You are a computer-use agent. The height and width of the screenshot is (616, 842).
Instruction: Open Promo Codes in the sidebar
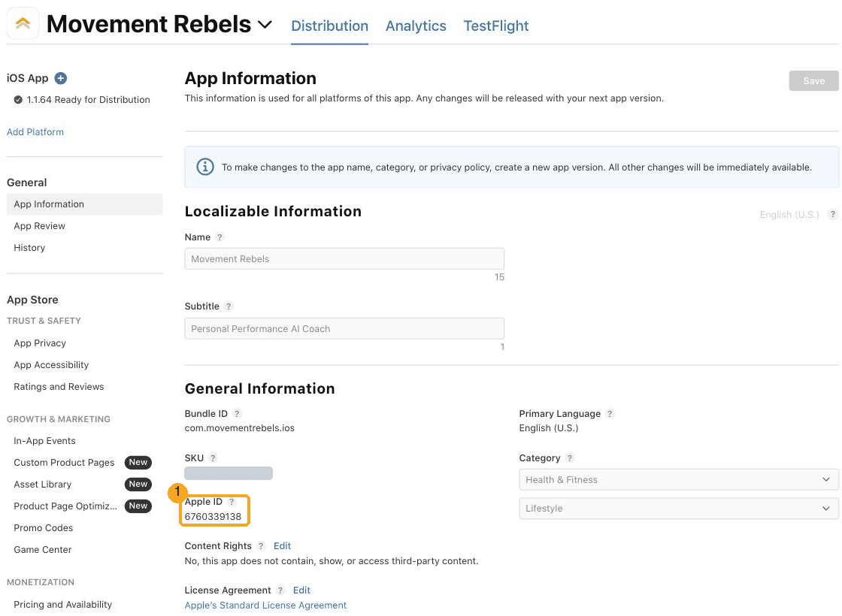43,528
